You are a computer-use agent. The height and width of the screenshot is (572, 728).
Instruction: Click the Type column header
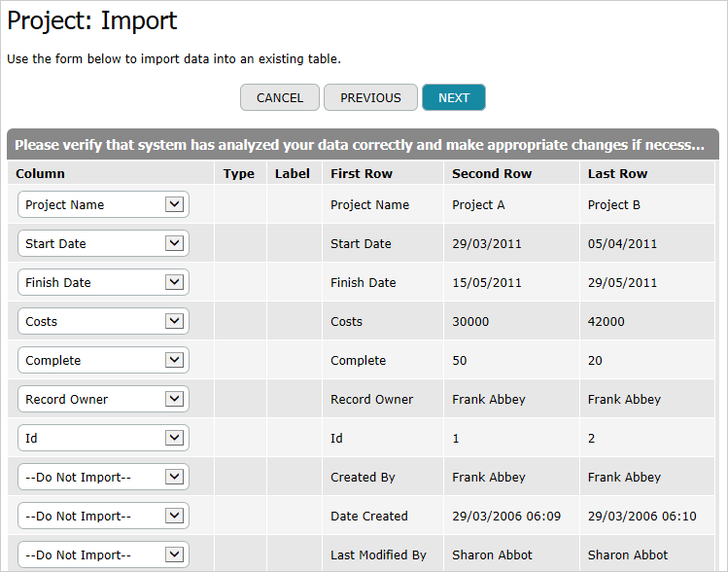click(238, 173)
